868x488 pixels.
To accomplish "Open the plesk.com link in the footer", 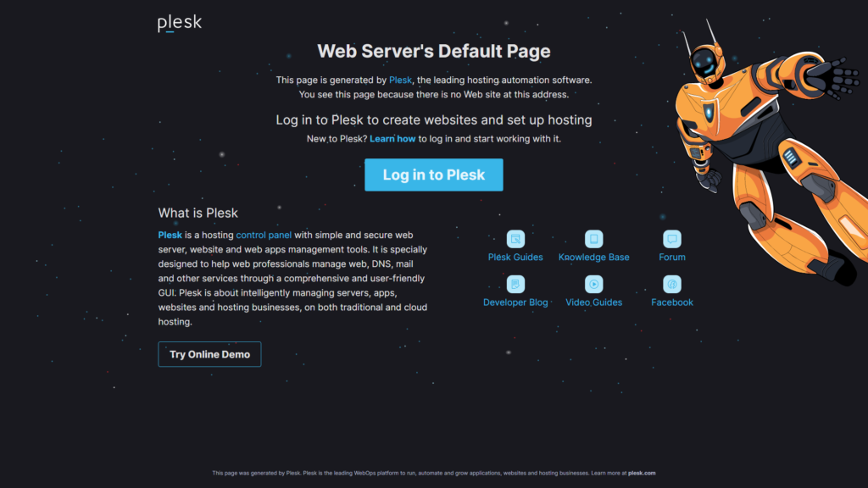I will pyautogui.click(x=642, y=473).
